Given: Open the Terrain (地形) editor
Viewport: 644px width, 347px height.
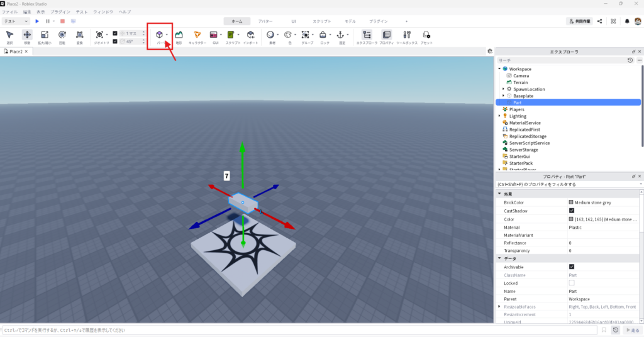Looking at the screenshot, I should [x=179, y=35].
